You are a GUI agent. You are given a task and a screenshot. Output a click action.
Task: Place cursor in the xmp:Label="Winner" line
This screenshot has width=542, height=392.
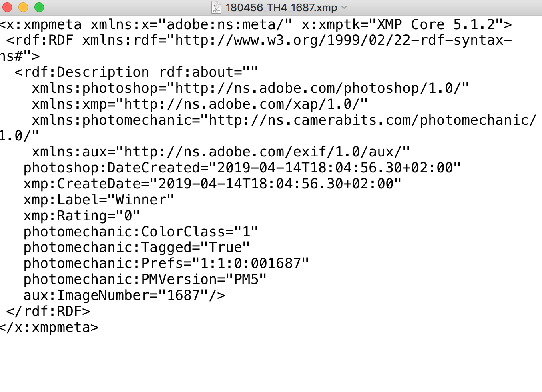[99, 200]
